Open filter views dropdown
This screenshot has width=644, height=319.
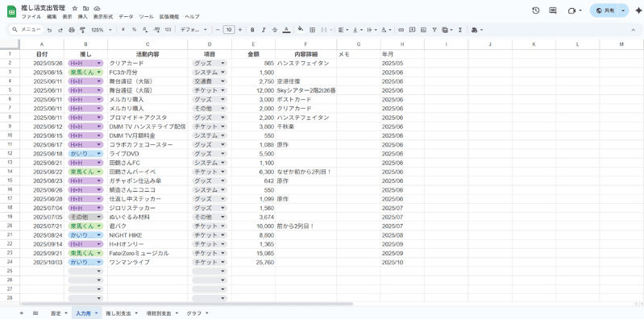[x=447, y=30]
